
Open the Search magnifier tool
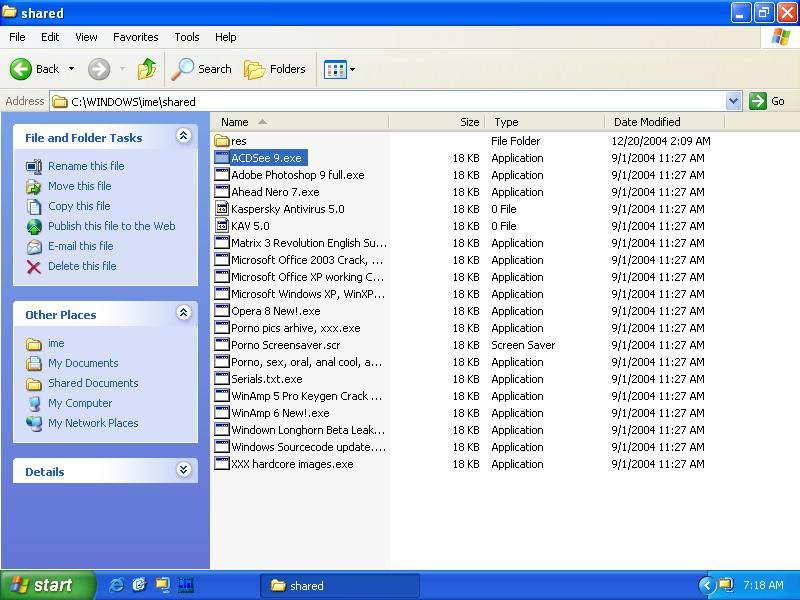[202, 69]
